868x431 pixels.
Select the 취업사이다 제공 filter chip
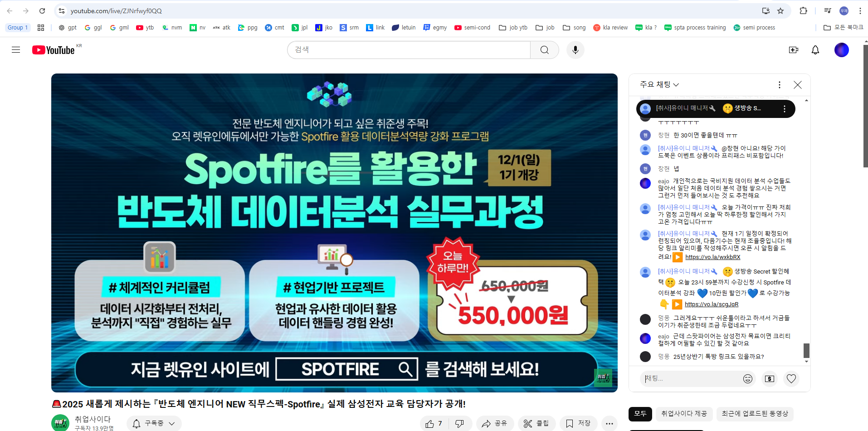click(684, 414)
